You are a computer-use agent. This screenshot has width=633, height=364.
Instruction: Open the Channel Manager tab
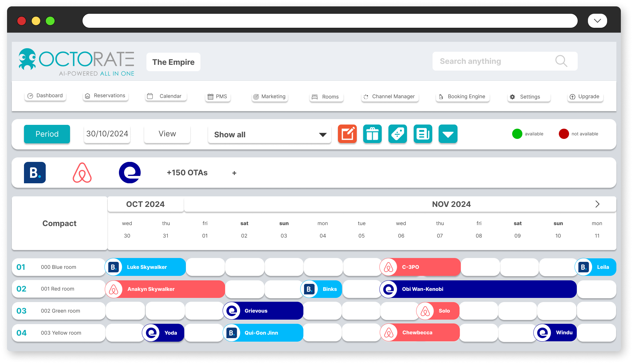coord(389,96)
